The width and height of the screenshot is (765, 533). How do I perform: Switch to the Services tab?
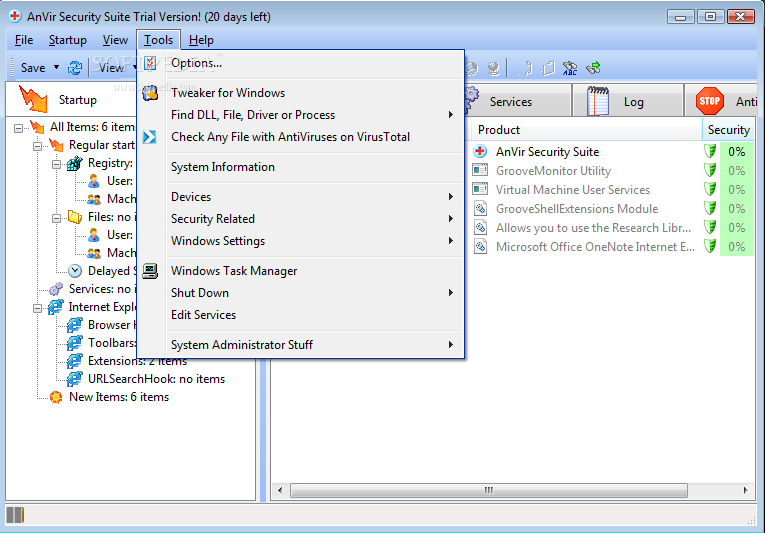(x=515, y=101)
